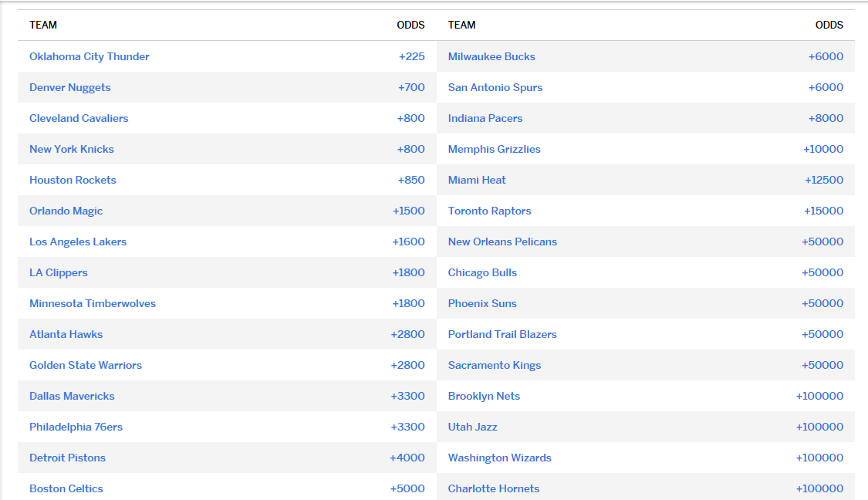Open the Boston Celtics team link

tap(66, 488)
